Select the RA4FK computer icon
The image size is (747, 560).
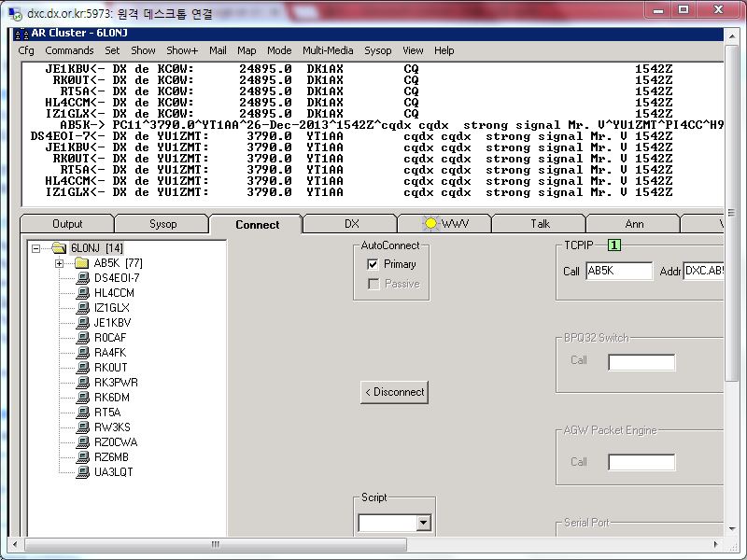pyautogui.click(x=83, y=353)
